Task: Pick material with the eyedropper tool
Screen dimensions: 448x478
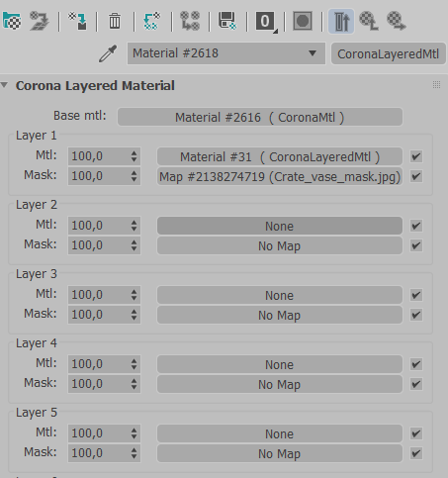Action: (x=108, y=53)
